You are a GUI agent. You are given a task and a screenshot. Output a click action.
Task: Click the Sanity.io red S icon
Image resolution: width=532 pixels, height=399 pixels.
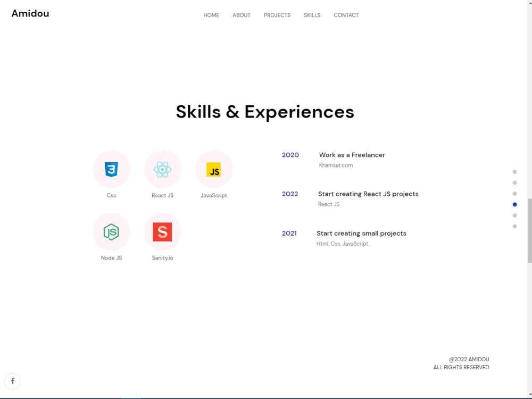coord(162,232)
